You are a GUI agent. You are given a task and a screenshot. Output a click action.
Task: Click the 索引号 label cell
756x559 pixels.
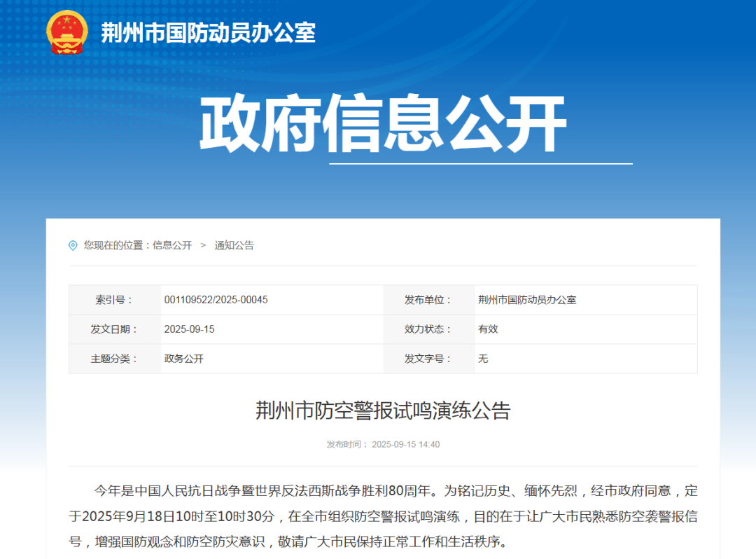[x=114, y=300]
